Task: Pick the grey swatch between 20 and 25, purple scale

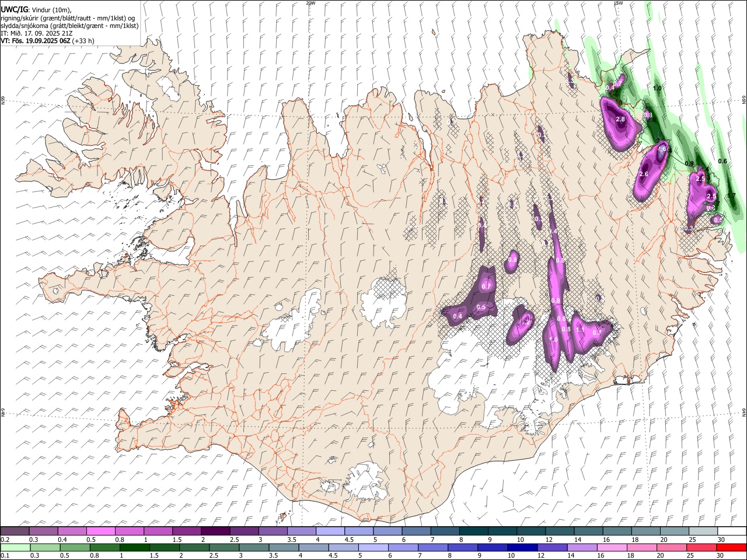Action: [x=674, y=531]
